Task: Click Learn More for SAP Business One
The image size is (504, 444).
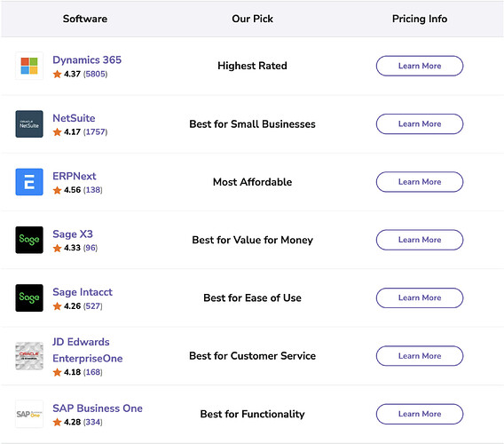Action: coord(420,414)
